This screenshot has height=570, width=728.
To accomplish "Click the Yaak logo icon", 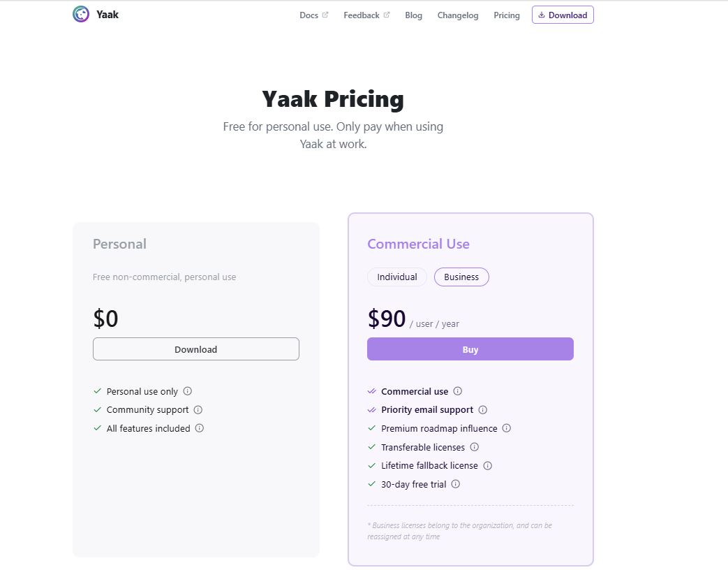I will [81, 13].
